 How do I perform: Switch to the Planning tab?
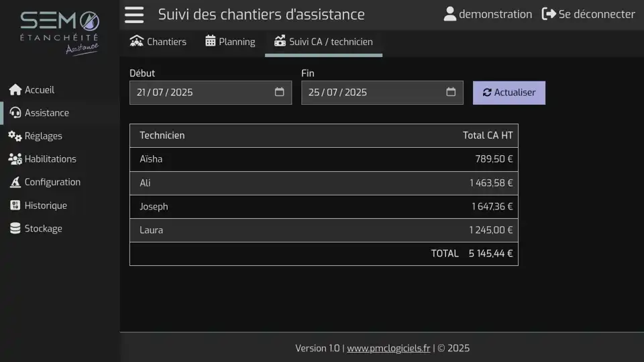[x=230, y=42]
